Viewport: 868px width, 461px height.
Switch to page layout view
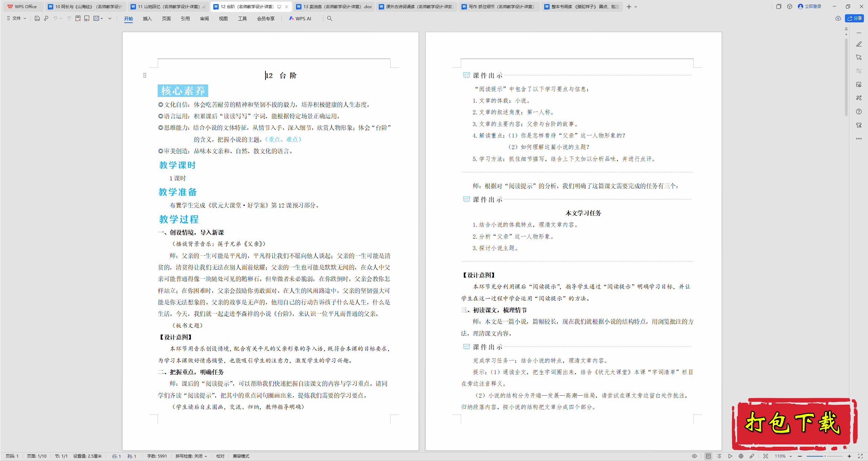pos(708,456)
